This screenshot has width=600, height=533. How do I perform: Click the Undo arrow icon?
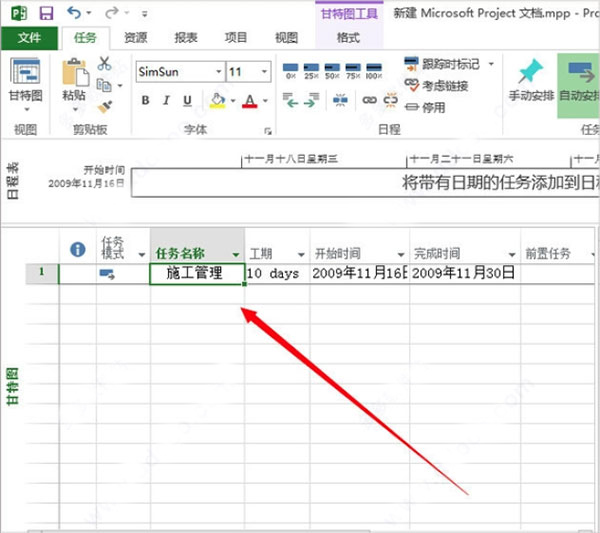coord(74,13)
